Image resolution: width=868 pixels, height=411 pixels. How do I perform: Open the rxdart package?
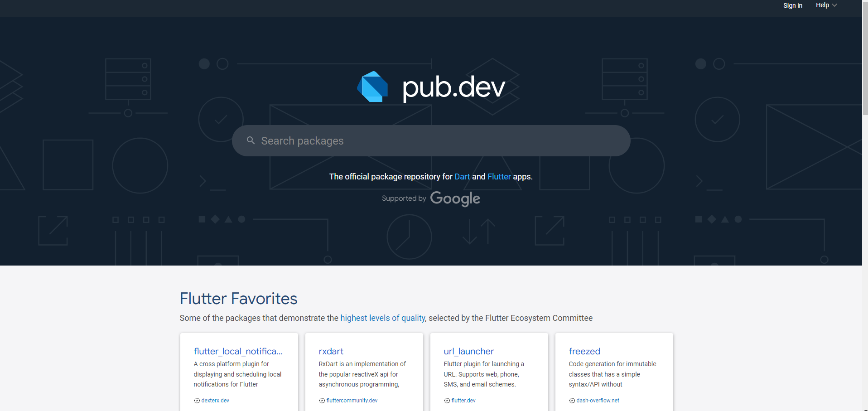click(x=331, y=351)
